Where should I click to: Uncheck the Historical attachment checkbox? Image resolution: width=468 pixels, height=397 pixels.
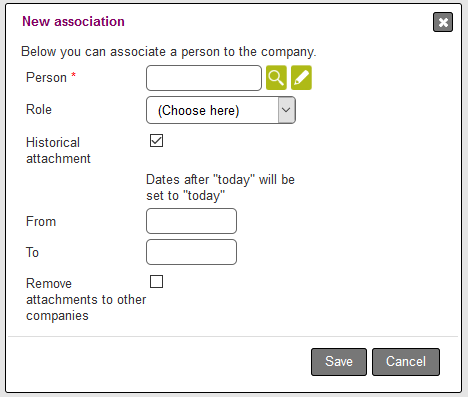(156, 141)
